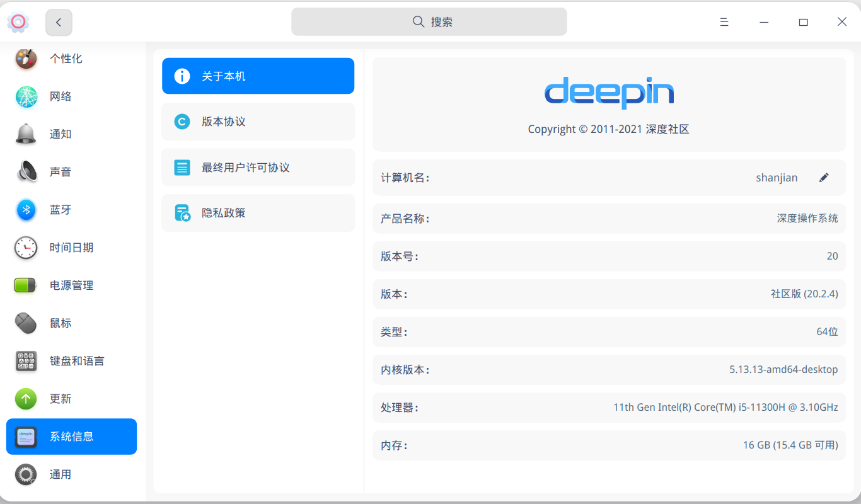Select 鼠标 in sidebar

[71, 323]
